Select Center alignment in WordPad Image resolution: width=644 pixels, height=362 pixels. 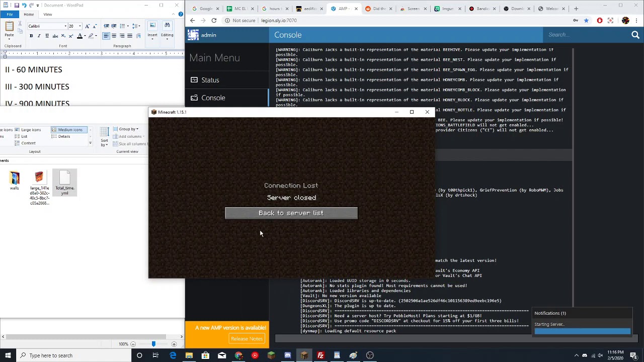click(114, 36)
